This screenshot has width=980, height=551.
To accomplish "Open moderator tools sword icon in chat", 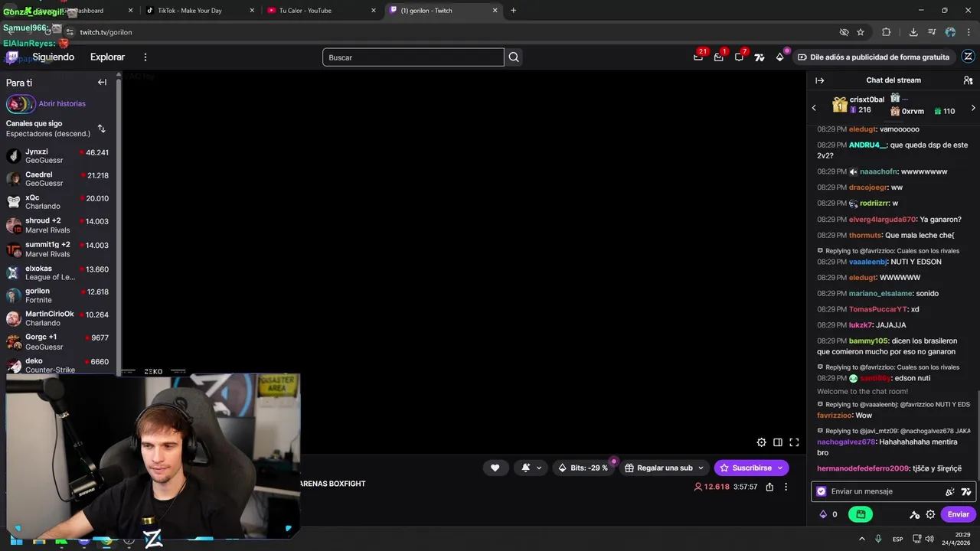I will tap(914, 514).
